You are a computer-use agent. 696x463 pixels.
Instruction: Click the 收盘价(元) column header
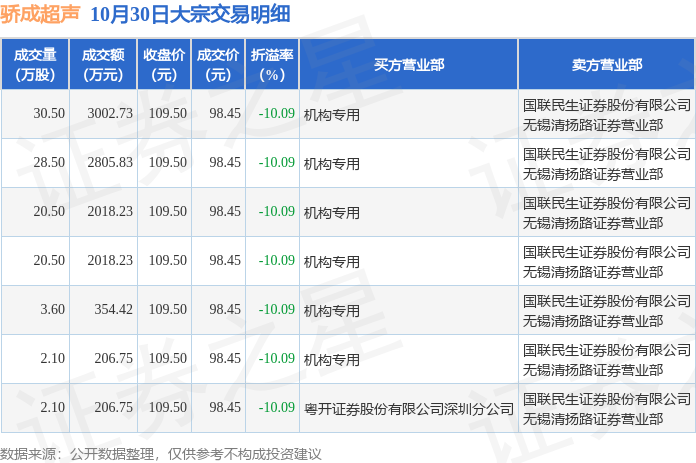(163, 65)
